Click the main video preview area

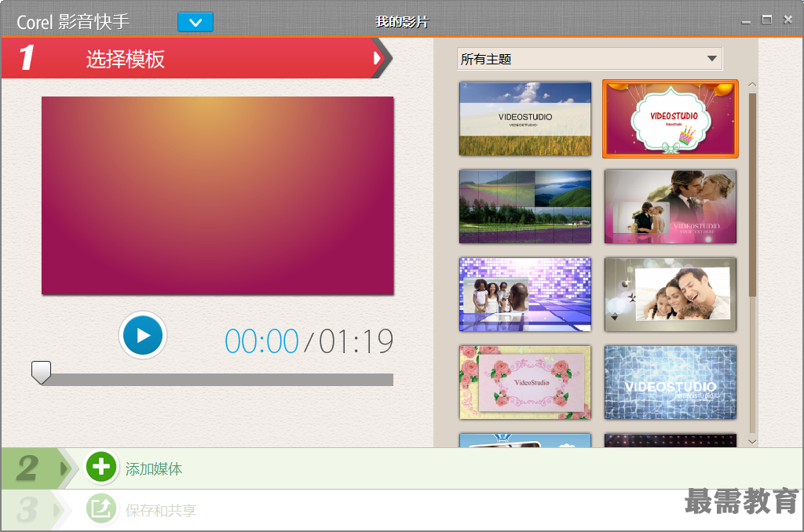(x=217, y=196)
